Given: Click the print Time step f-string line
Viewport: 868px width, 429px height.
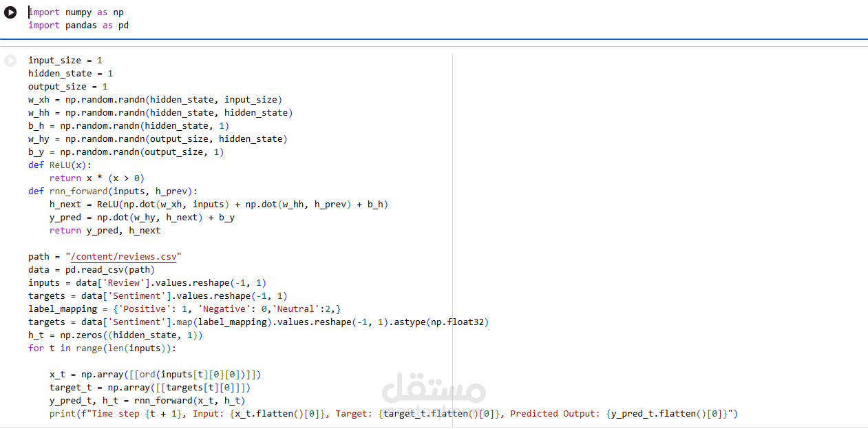Looking at the screenshot, I should pos(394,414).
